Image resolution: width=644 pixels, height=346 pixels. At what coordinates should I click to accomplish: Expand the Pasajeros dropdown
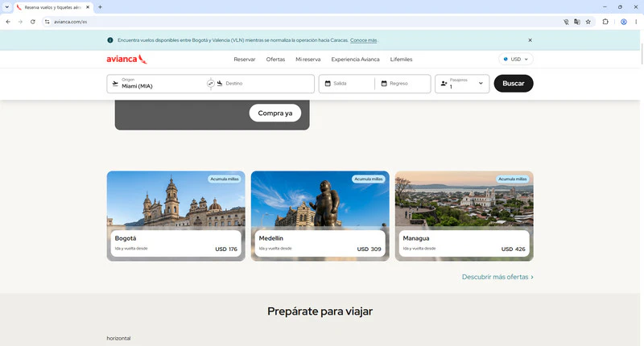pos(481,84)
